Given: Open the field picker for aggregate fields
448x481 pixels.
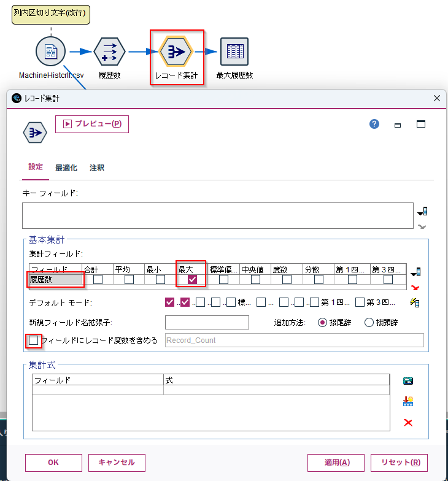Looking at the screenshot, I should coord(416,272).
